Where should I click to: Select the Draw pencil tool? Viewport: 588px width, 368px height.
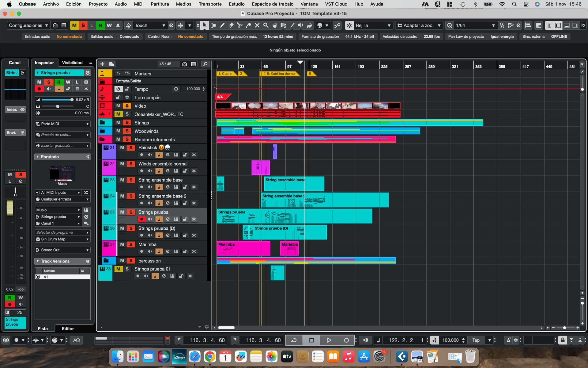pyautogui.click(x=222, y=25)
